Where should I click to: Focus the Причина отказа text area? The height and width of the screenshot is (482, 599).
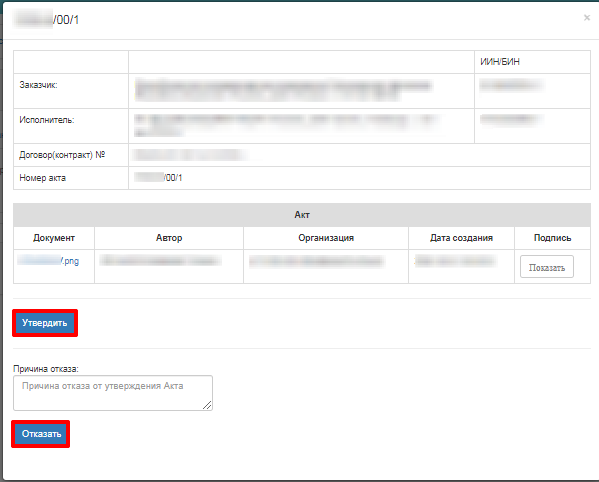tap(113, 393)
